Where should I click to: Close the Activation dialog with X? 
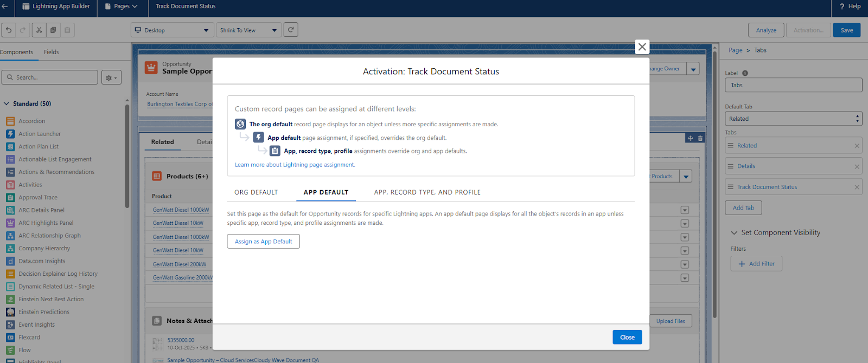(642, 47)
